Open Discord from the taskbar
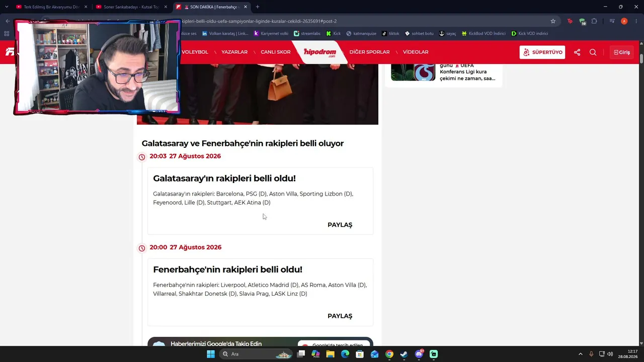Screen dimensions: 644x362 click(419, 354)
